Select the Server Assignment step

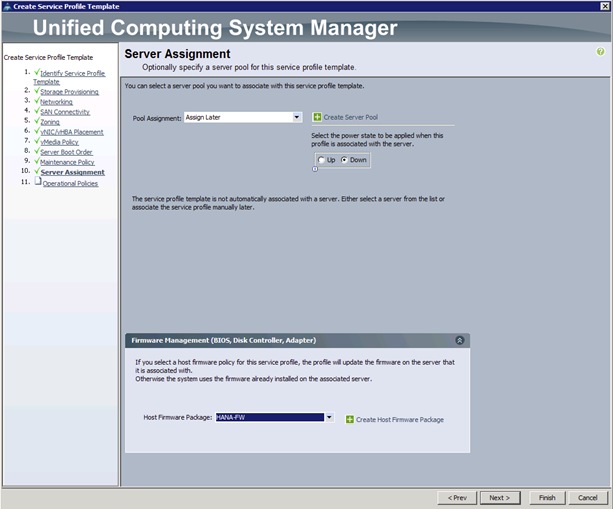pos(73,172)
